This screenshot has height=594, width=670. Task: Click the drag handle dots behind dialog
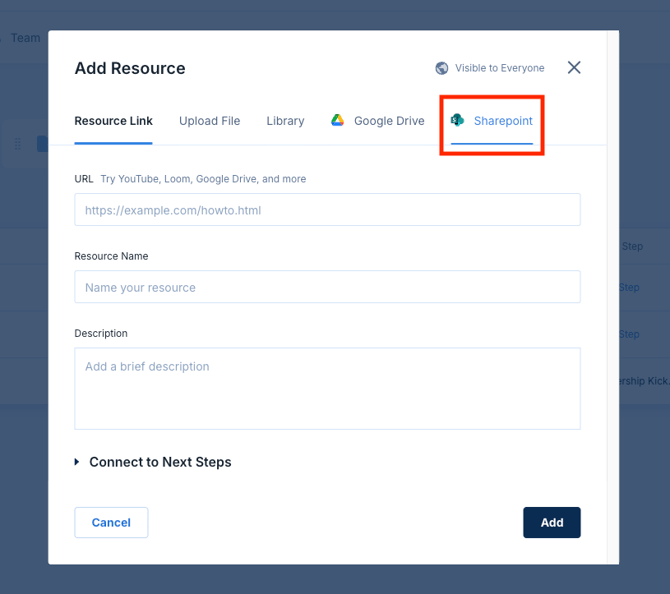click(17, 144)
